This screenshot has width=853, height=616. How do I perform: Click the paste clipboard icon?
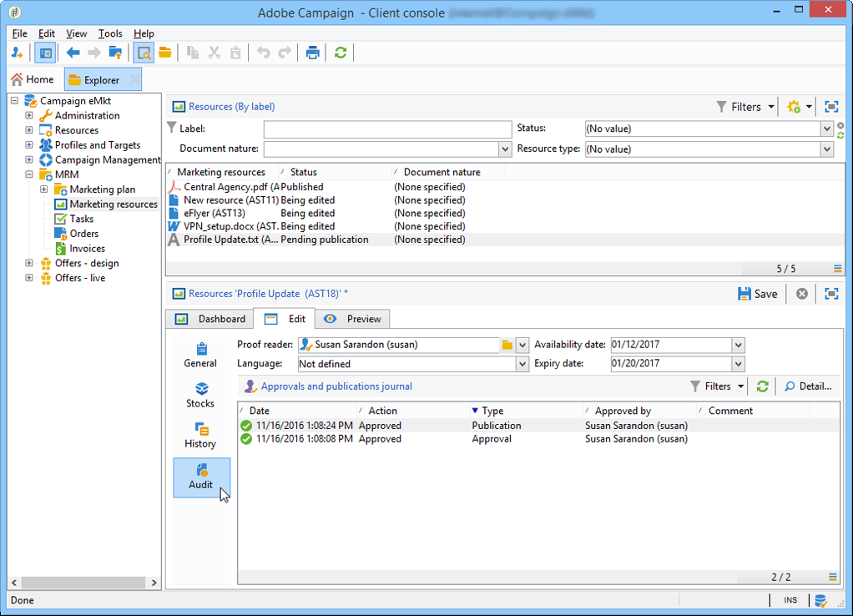coord(235,53)
